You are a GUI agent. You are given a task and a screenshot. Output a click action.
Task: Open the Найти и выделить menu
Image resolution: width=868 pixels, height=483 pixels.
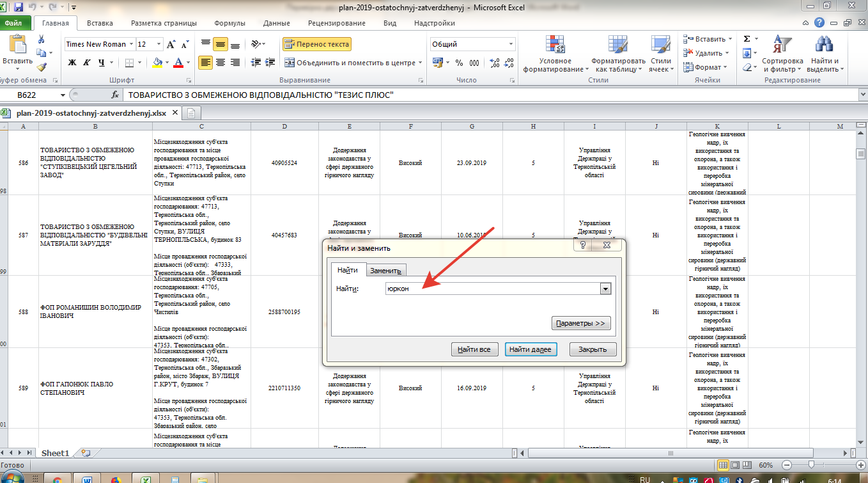coord(825,54)
